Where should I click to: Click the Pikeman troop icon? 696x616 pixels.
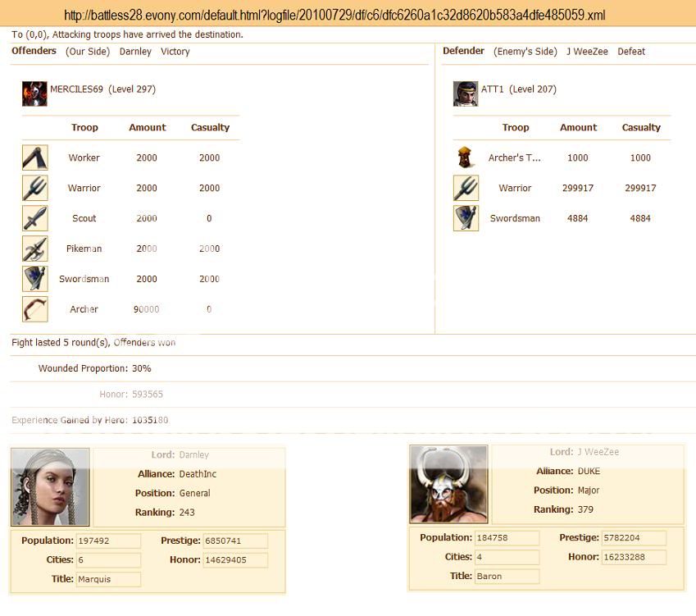click(x=34, y=249)
